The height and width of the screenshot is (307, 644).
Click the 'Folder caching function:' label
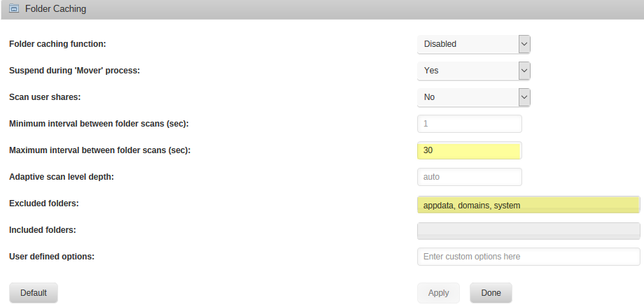tap(57, 44)
